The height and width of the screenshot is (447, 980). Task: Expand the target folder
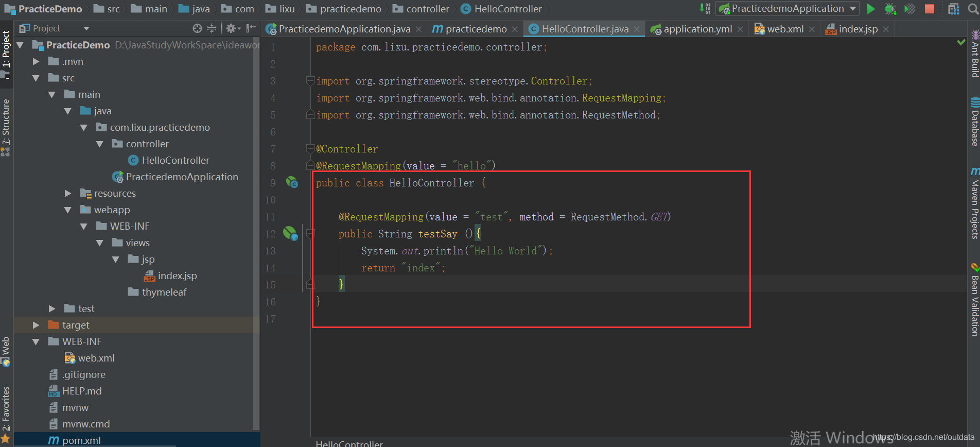(36, 325)
